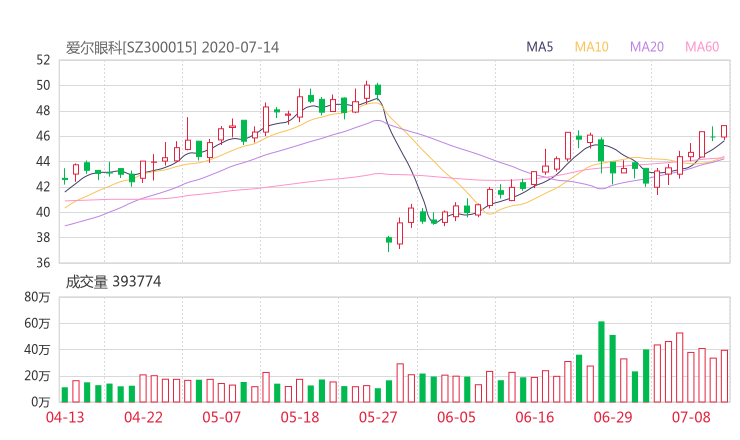This screenshot has width=740, height=440.
Task: Click the 06-16 date axis label
Action: (x=536, y=417)
